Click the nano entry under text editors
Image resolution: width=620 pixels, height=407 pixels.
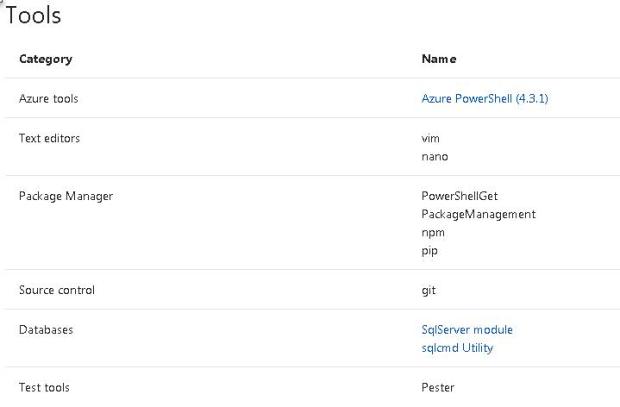434,157
